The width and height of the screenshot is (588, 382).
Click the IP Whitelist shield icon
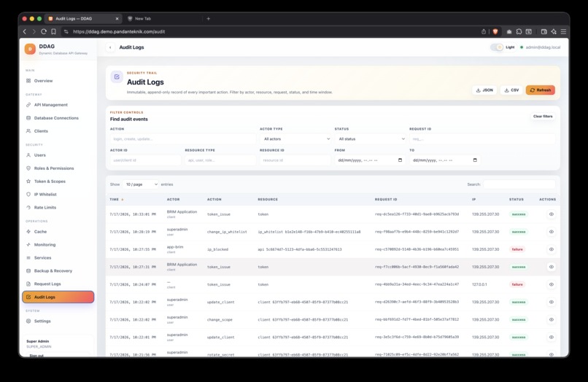click(x=28, y=194)
